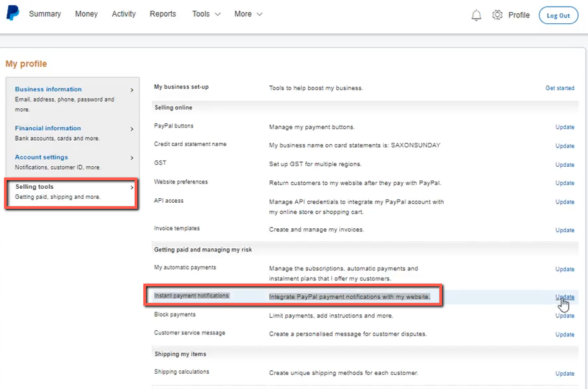Select 'Instant payment notifications' label
Image resolution: width=588 pixels, height=389 pixels.
[x=191, y=296]
